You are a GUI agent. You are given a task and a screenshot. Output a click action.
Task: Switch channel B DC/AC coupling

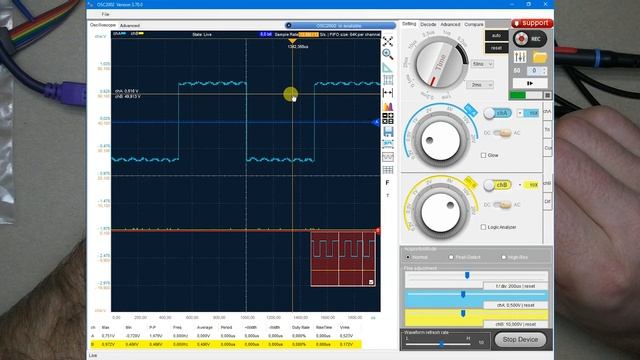tap(502, 205)
